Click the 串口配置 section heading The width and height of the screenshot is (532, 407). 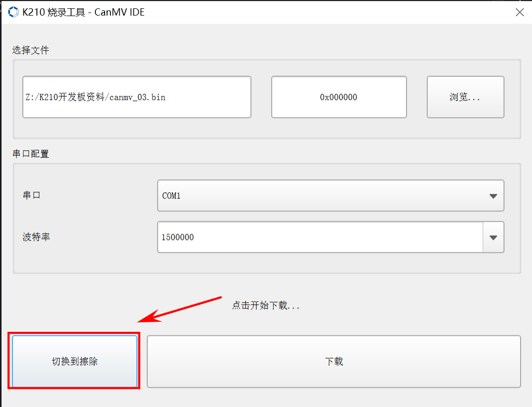point(31,154)
